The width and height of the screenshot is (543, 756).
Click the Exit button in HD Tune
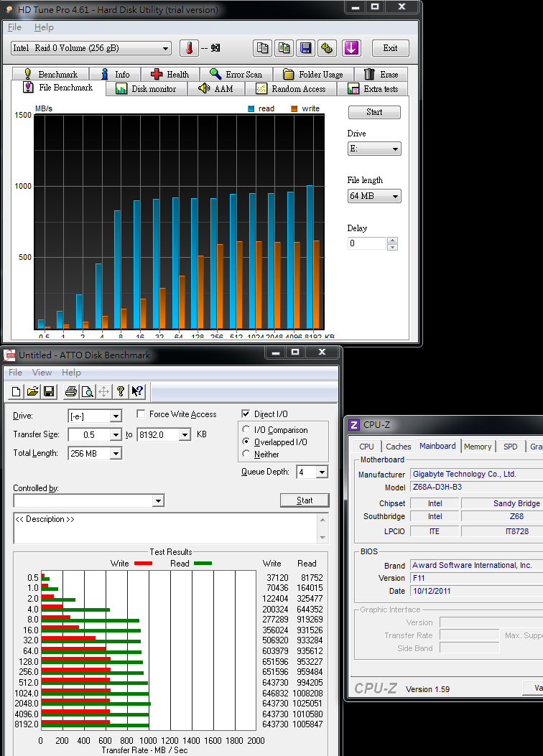click(x=390, y=48)
